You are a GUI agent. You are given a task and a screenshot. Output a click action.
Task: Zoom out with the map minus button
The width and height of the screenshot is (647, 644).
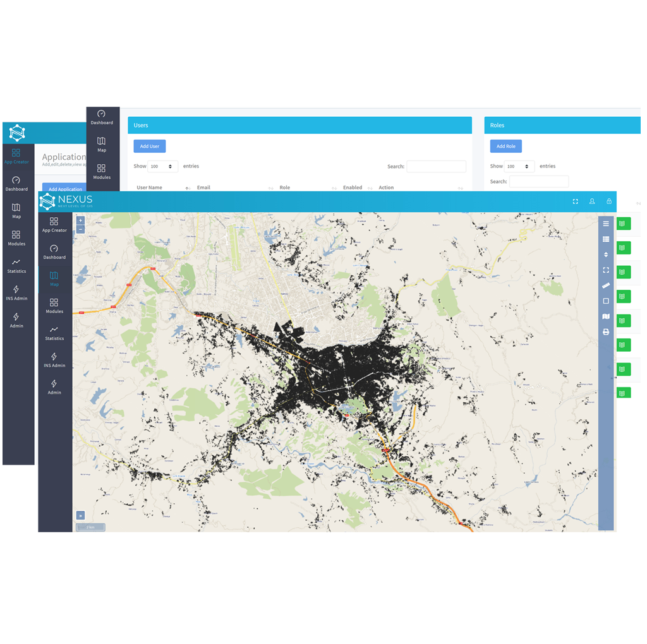click(80, 230)
